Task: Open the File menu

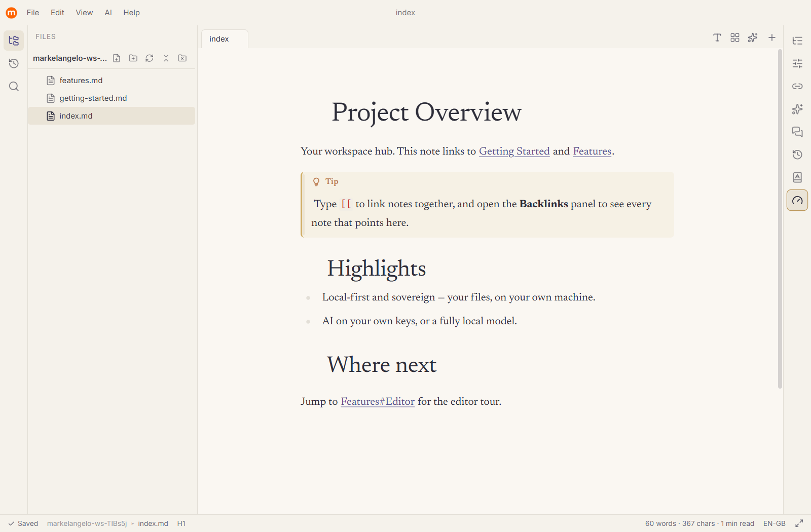Action: pyautogui.click(x=33, y=13)
